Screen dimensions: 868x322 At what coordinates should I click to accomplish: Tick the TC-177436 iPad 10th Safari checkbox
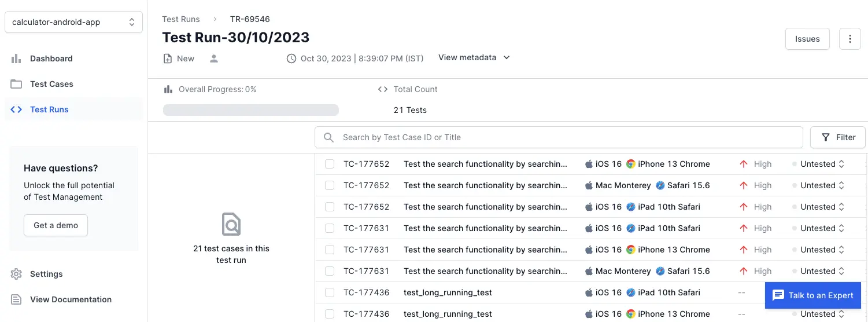(330, 292)
